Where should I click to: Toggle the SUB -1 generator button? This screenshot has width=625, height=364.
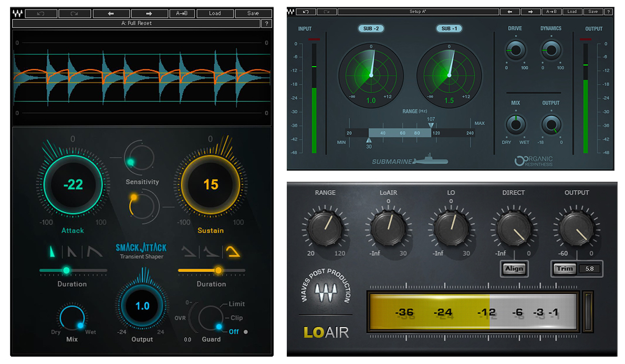449,29
